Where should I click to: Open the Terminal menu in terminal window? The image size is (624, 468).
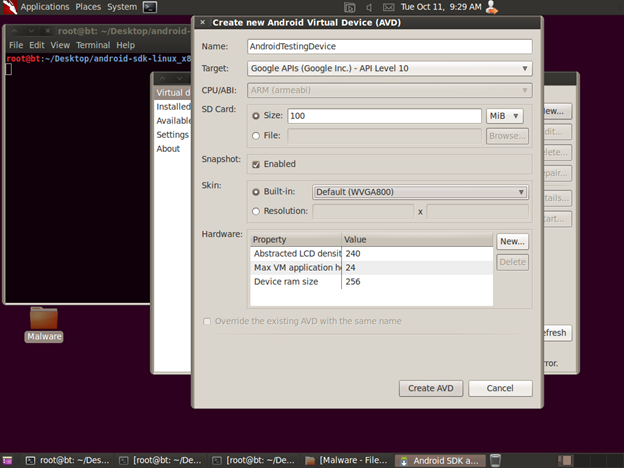click(93, 45)
